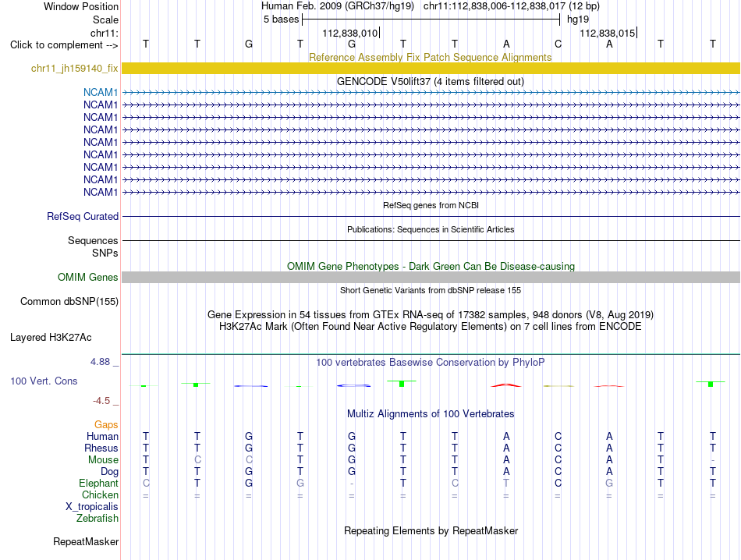Select the Zebrafish species label

click(97, 519)
